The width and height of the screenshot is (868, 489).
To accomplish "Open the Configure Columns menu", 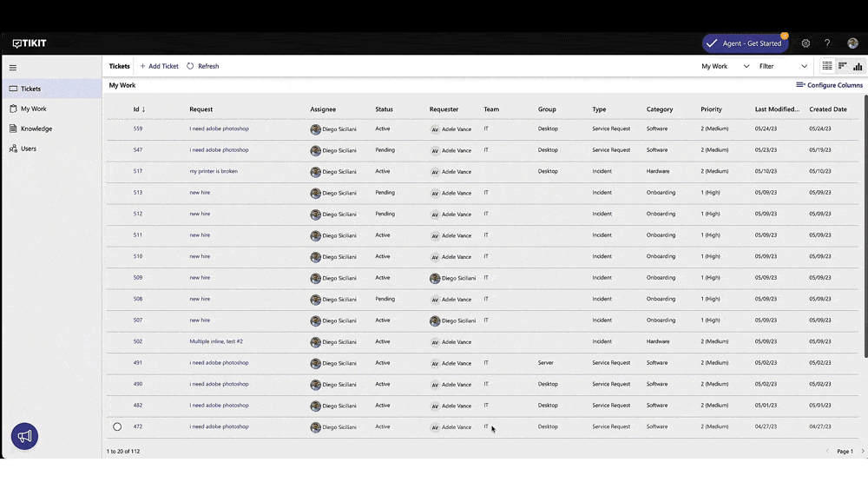I will [829, 85].
